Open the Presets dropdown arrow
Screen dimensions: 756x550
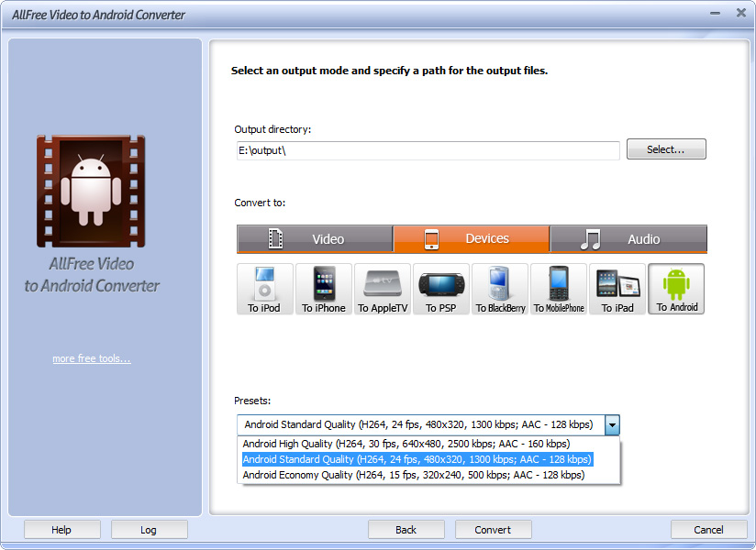[x=612, y=424]
